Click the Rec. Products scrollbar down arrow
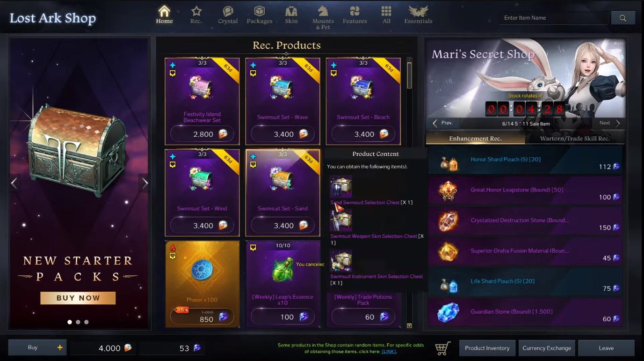Image resolution: width=644 pixels, height=361 pixels. 410,325
